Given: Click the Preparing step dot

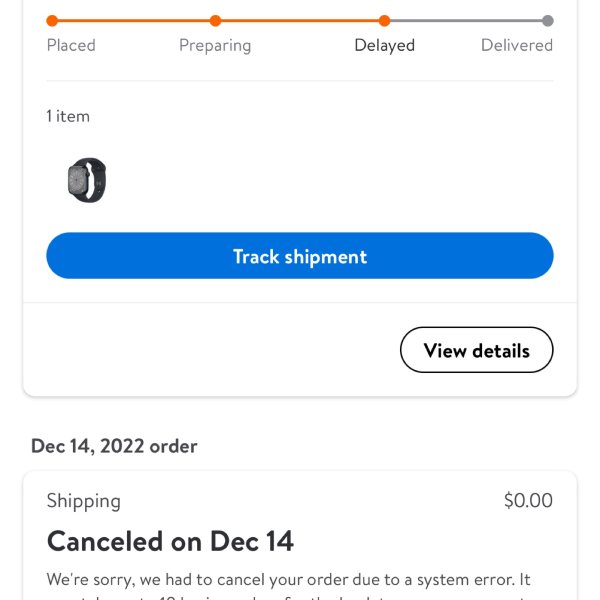Looking at the screenshot, I should pyautogui.click(x=215, y=20).
